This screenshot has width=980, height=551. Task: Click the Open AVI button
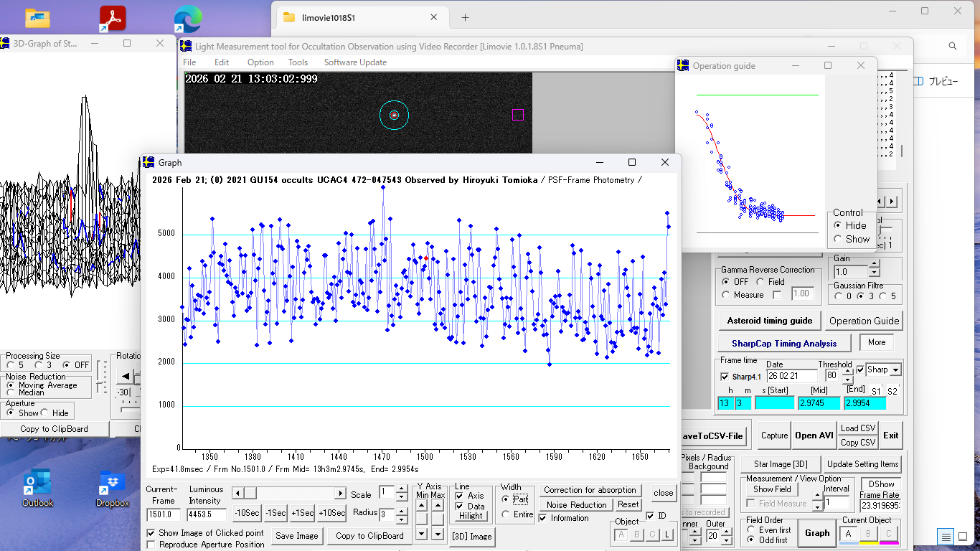pyautogui.click(x=814, y=435)
